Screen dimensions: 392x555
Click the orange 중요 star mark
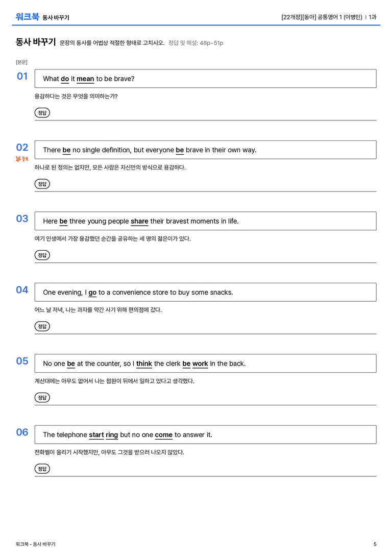(x=22, y=159)
